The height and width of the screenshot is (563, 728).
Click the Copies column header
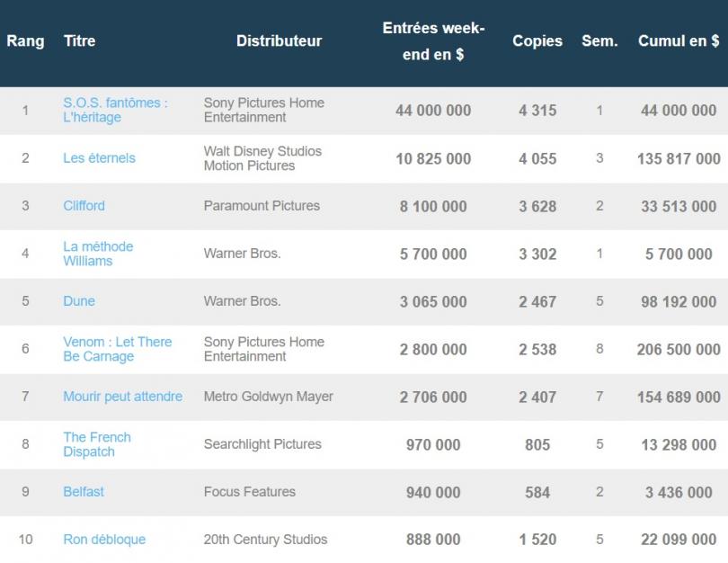537,40
